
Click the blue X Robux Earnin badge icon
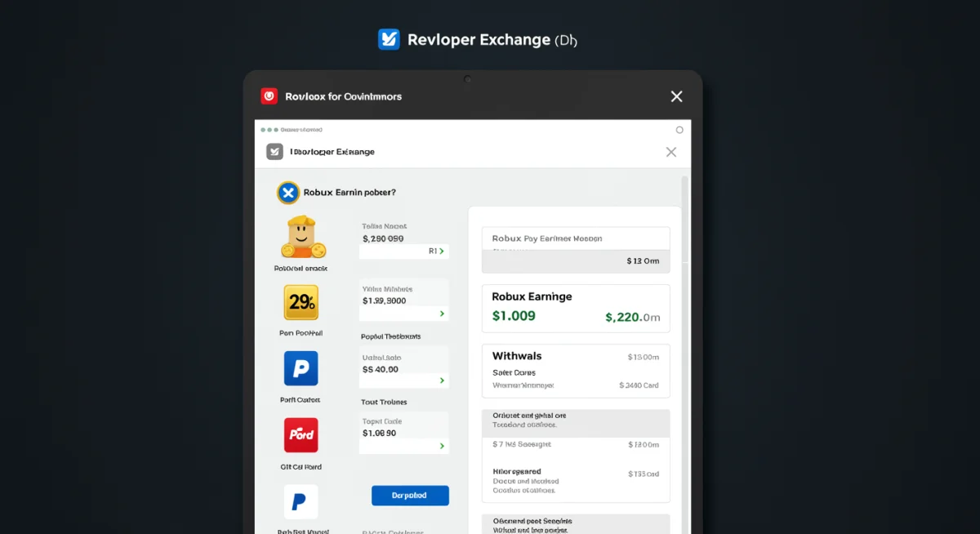pos(287,193)
